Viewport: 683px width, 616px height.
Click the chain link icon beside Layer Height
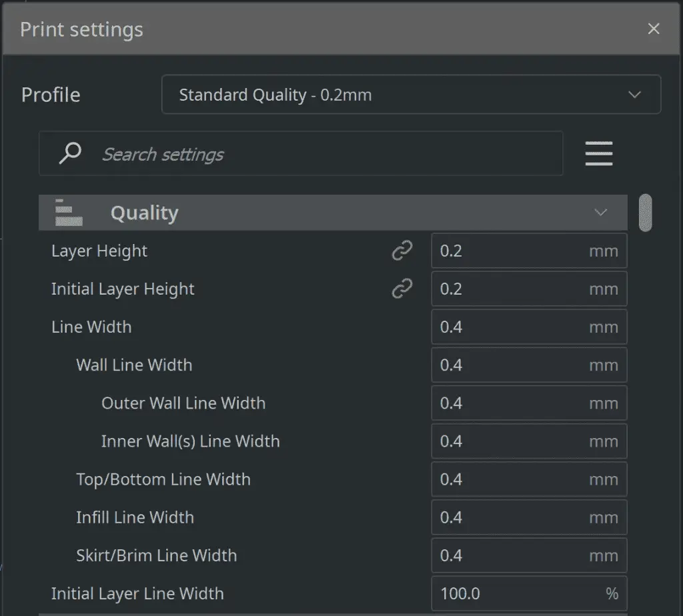[x=403, y=250]
